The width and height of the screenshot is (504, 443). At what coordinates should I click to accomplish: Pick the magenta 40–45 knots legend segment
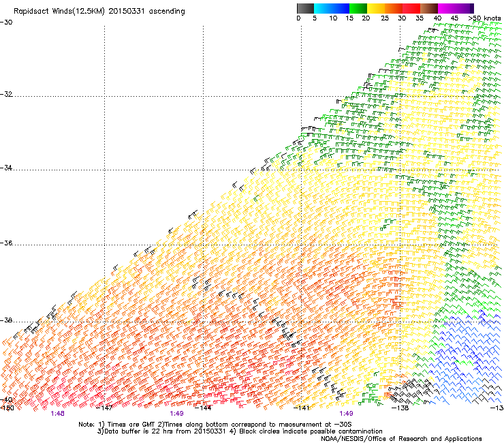[447, 8]
